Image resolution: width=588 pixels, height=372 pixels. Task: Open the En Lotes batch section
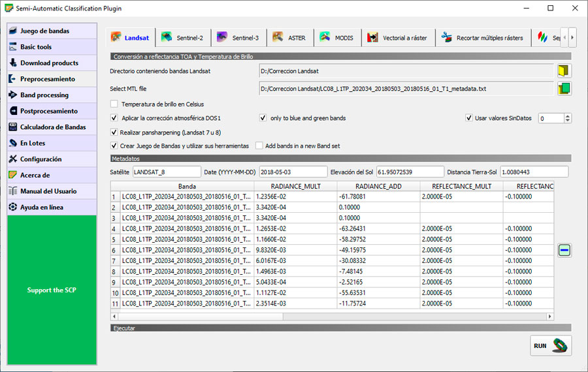[x=52, y=143]
